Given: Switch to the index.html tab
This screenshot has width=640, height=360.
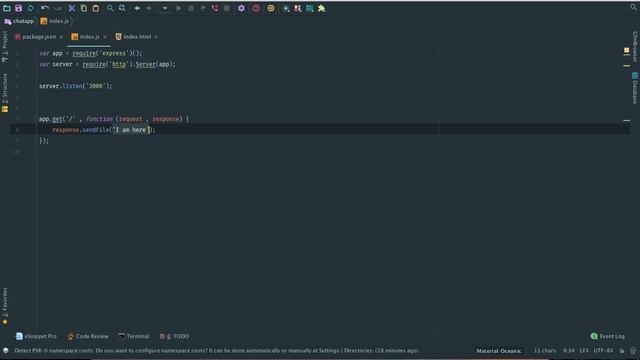Looking at the screenshot, I should 133,37.
